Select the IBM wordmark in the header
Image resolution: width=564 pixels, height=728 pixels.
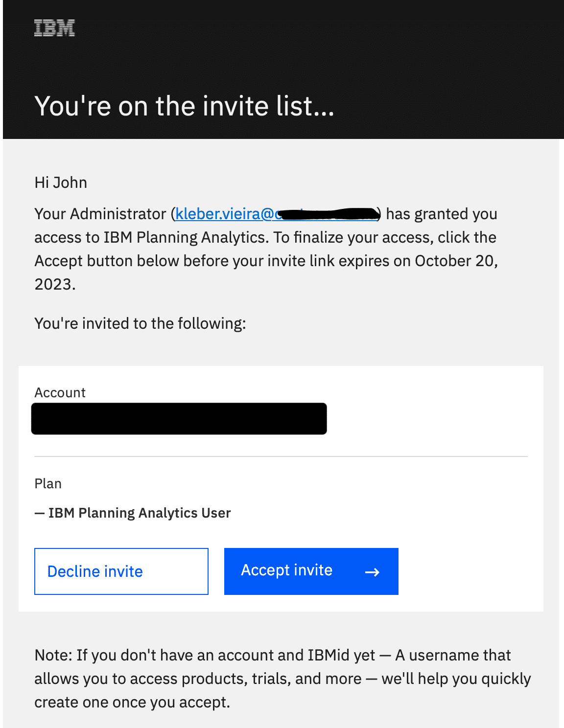click(54, 28)
